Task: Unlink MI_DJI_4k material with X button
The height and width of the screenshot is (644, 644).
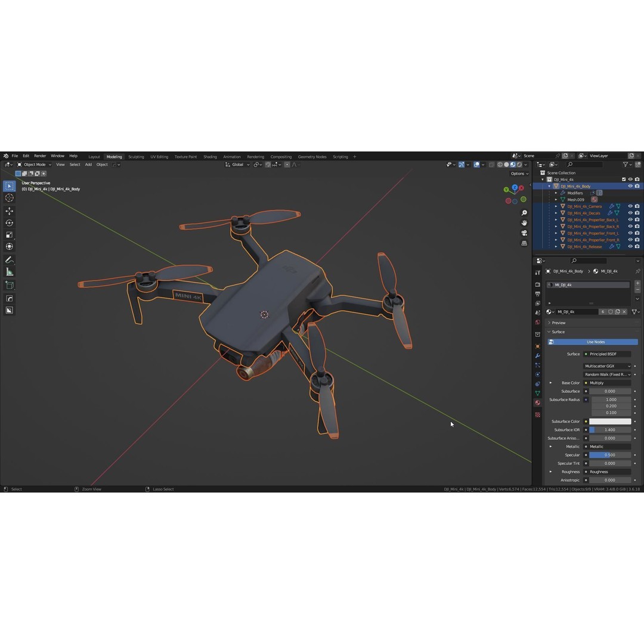Action: [624, 312]
